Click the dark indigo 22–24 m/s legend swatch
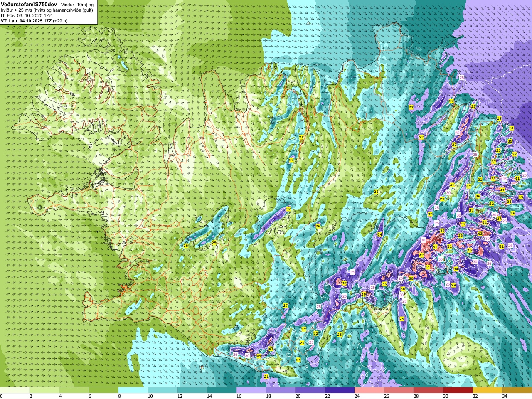Viewport: 532px width, 399px height. pos(340,390)
